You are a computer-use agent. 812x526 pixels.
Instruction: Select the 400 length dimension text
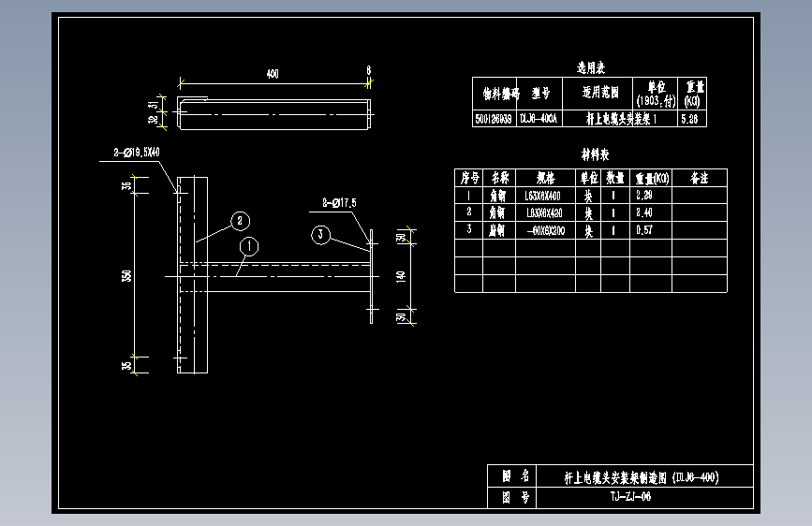(273, 74)
